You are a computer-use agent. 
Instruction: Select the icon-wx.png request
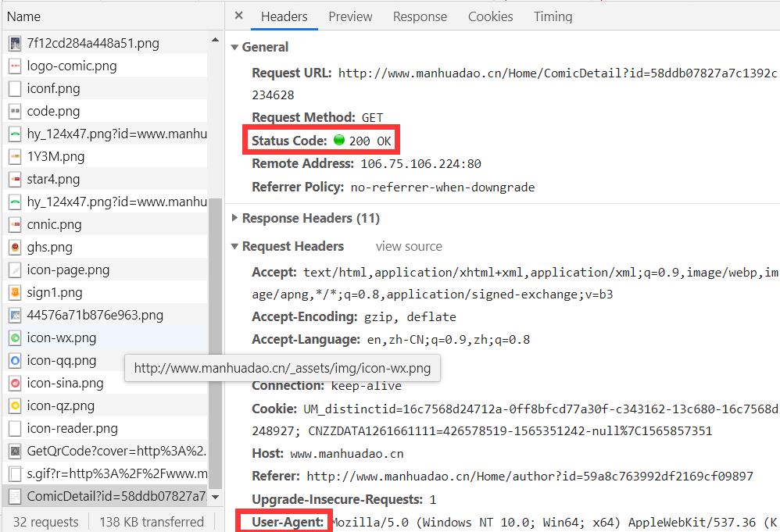pyautogui.click(x=105, y=338)
